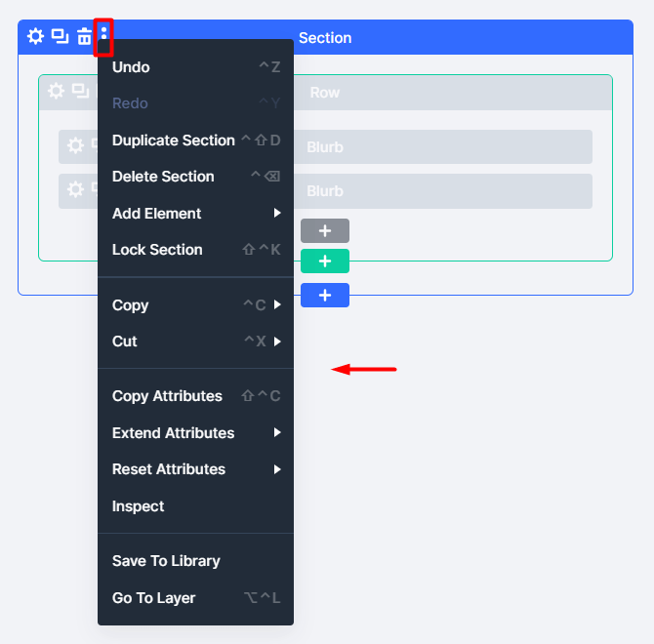Viewport: 654px width, 644px height.
Task: Open the first Blurb settings gear icon
Action: coord(75,146)
